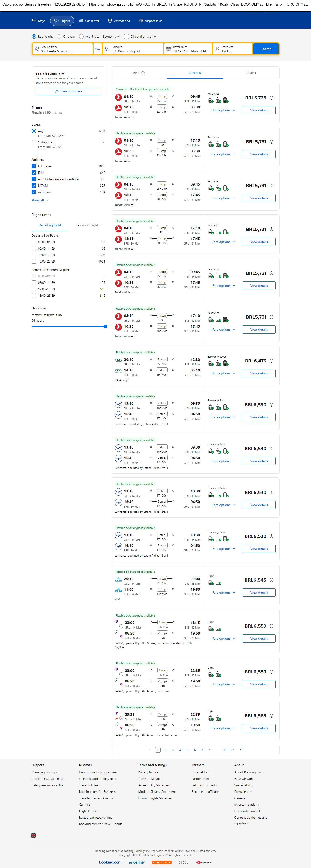Click the traveller person icon in search bar
This screenshot has width=311, height=868.
[217, 49]
